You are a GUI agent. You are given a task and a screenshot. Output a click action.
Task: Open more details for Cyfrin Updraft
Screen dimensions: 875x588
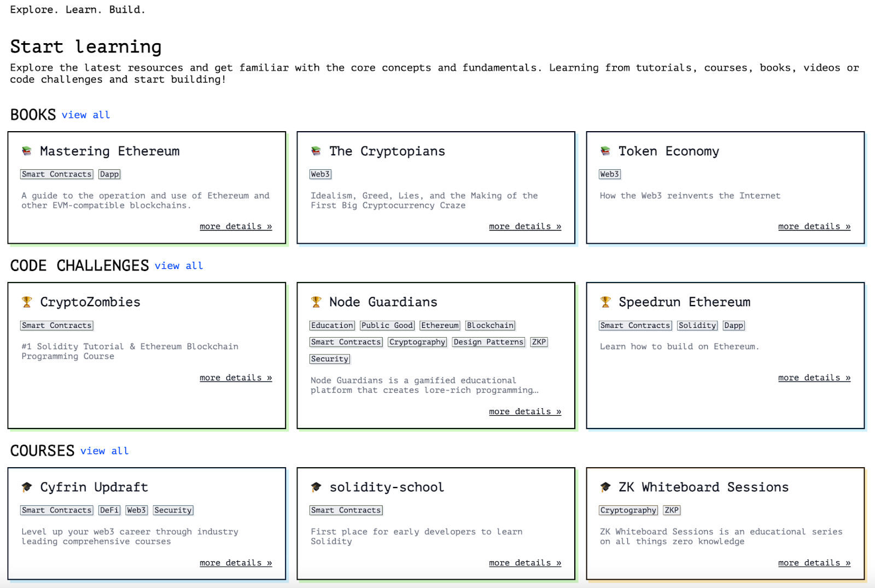point(236,563)
